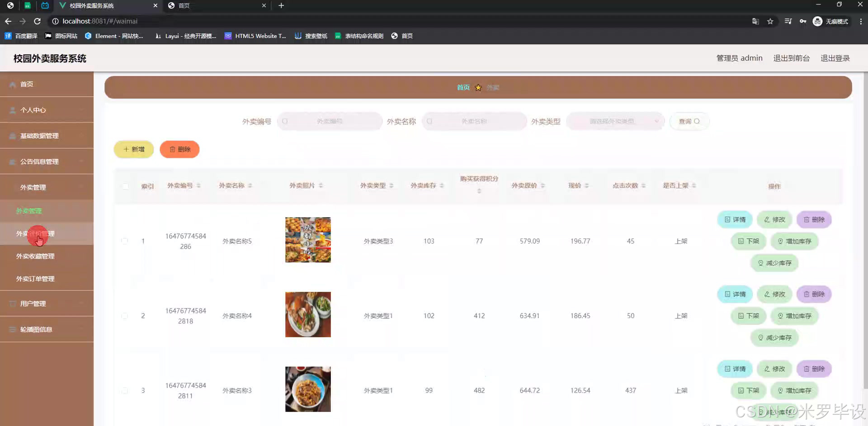Click the browser refresh icon
The width and height of the screenshot is (868, 426).
pyautogui.click(x=38, y=21)
